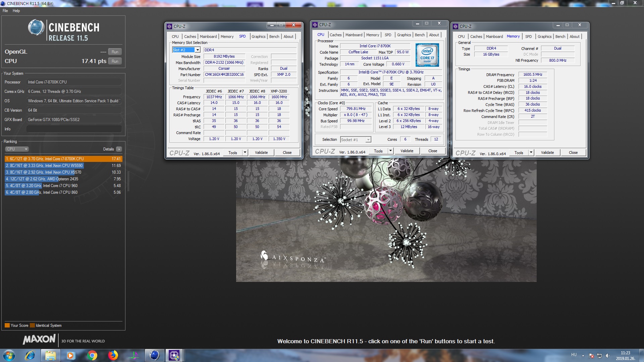Image resolution: width=644 pixels, height=362 pixels.
Task: Switch to the CPU-Z taskbar icon
Action: [x=174, y=355]
